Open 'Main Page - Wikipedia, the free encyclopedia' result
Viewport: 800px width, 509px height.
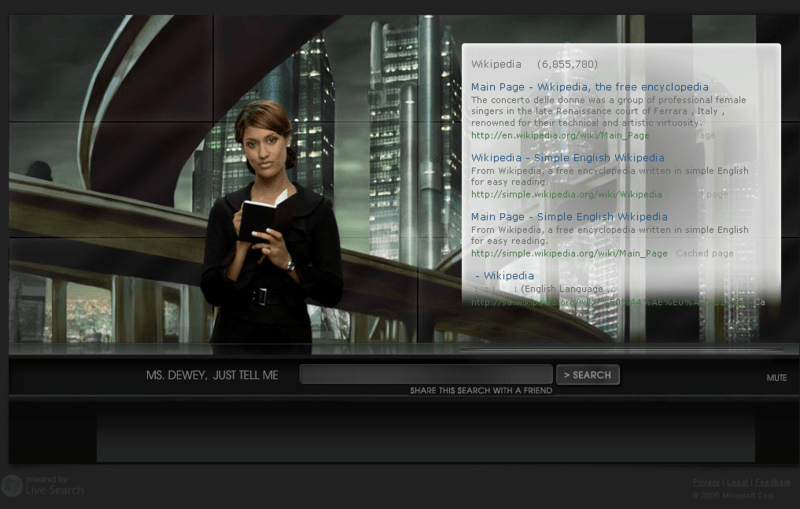tap(589, 87)
